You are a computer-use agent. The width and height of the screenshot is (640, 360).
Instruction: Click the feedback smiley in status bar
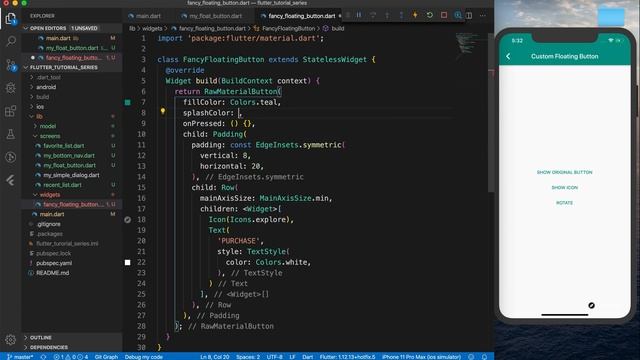471,357
